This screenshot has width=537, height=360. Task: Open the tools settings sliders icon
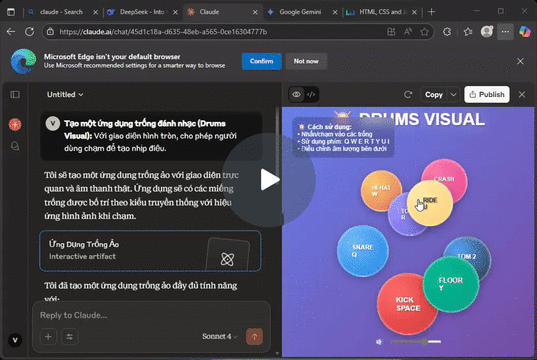pyautogui.click(x=70, y=337)
